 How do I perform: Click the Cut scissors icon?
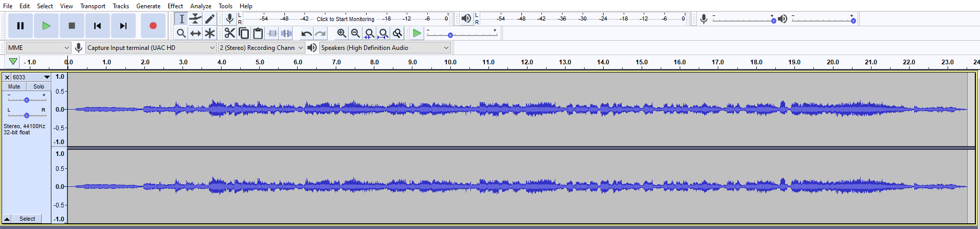pos(230,33)
